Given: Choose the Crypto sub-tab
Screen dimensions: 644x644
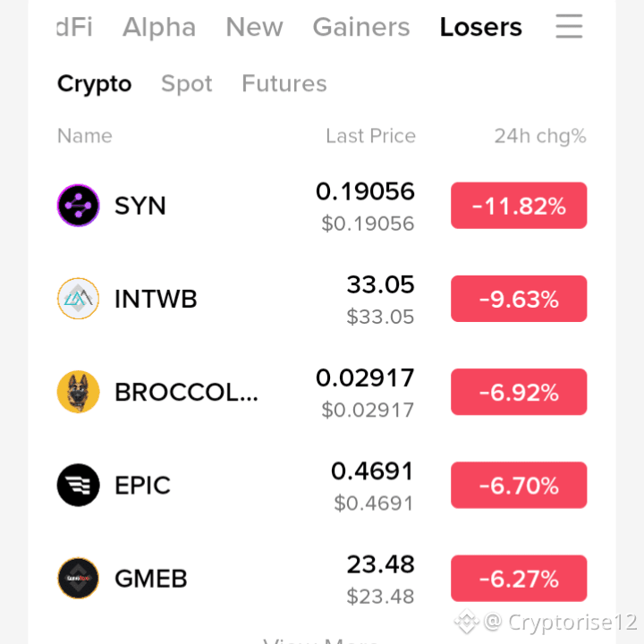Looking at the screenshot, I should (x=95, y=84).
